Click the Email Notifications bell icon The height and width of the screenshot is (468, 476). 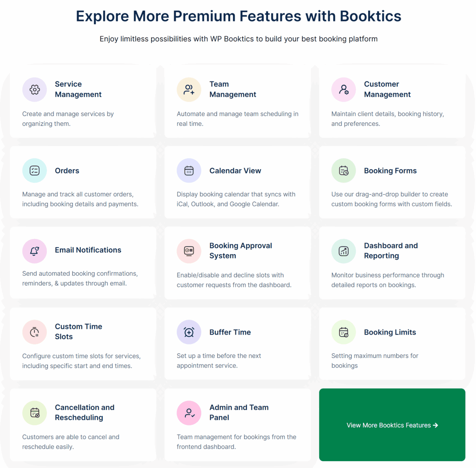click(35, 251)
